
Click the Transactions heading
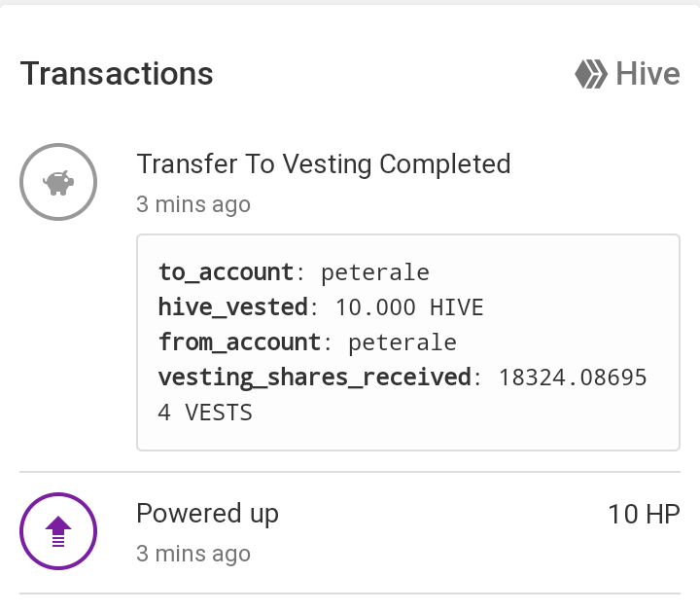tap(117, 74)
